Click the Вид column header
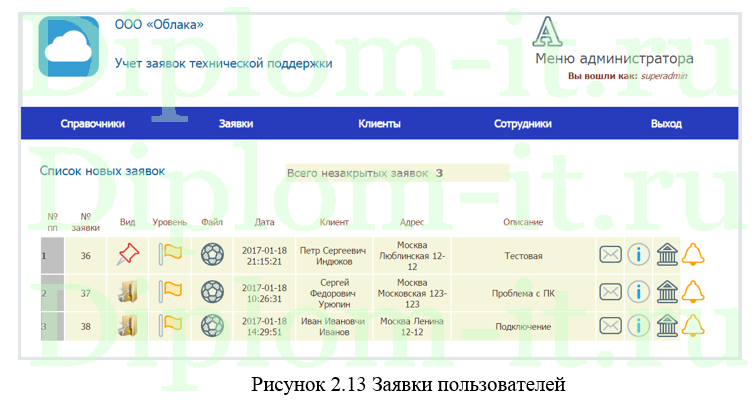The height and width of the screenshot is (400, 756). coord(127,222)
